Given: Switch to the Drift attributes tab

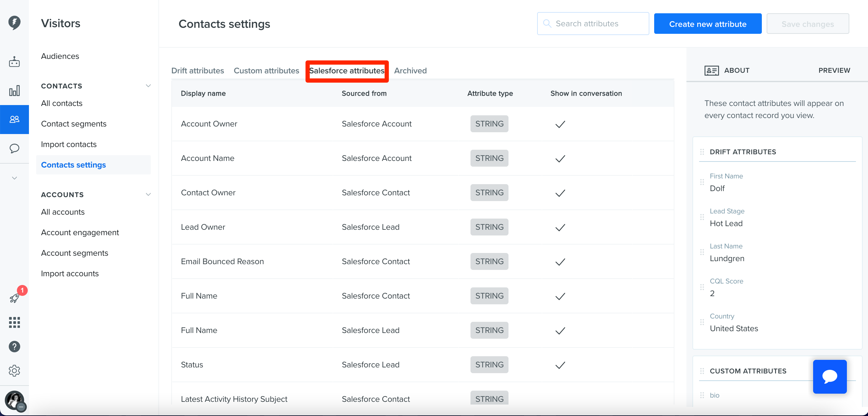Looking at the screenshot, I should tap(198, 71).
